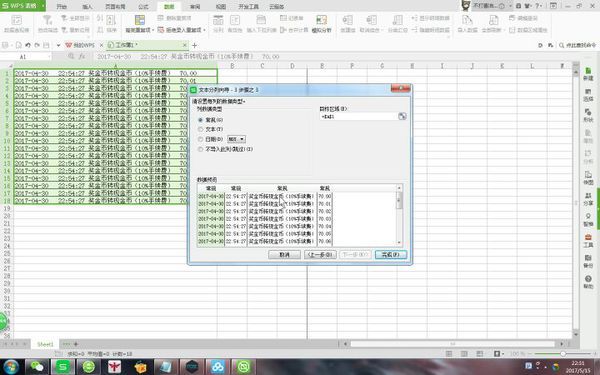Switch to the 公式 (Formulas) ribbon tab
Viewport: 600px width, 375px height.
click(x=143, y=7)
